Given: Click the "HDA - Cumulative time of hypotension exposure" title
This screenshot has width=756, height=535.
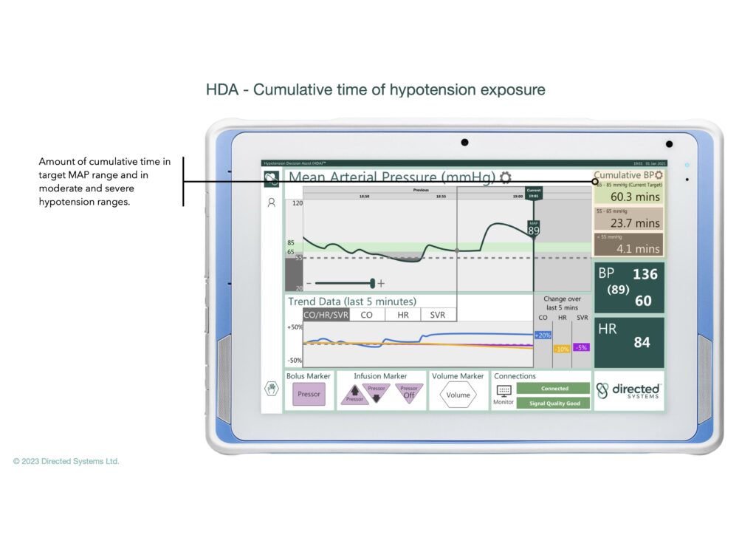Looking at the screenshot, I should tap(376, 89).
